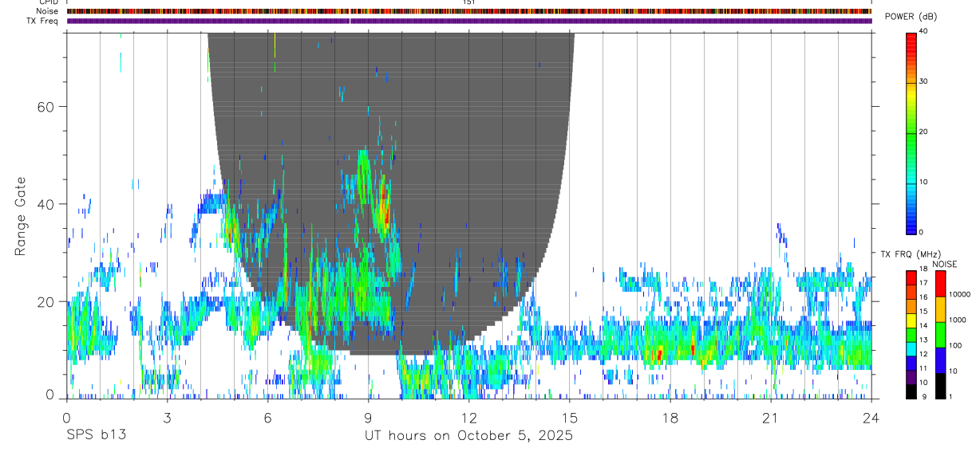
Task: Click the 24 tick on the UT hours axis
Action: 871,417
